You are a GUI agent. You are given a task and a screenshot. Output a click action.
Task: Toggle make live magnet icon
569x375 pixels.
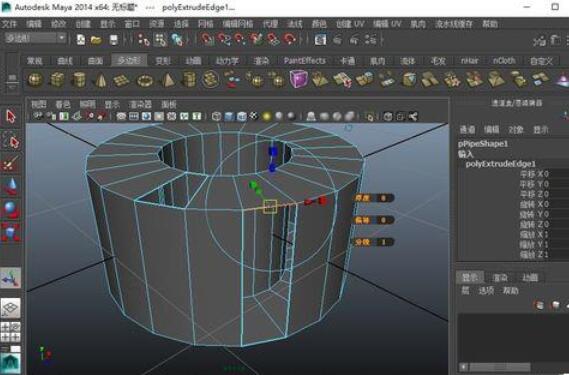click(x=289, y=39)
